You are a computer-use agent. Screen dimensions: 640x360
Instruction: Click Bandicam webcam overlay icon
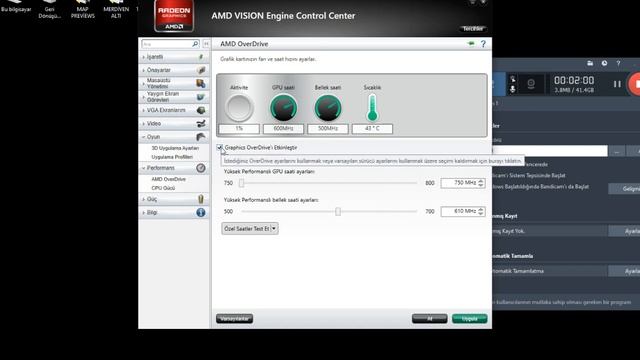click(531, 84)
